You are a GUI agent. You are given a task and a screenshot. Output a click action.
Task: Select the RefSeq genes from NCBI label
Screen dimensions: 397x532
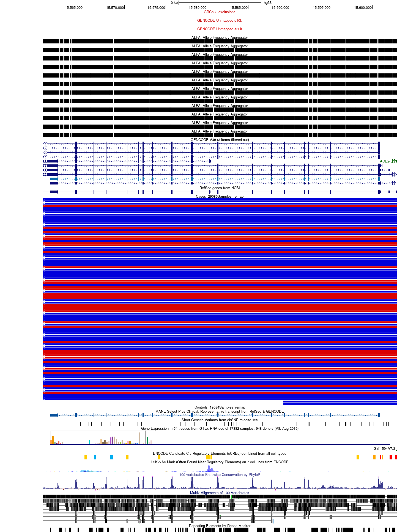pos(220,188)
